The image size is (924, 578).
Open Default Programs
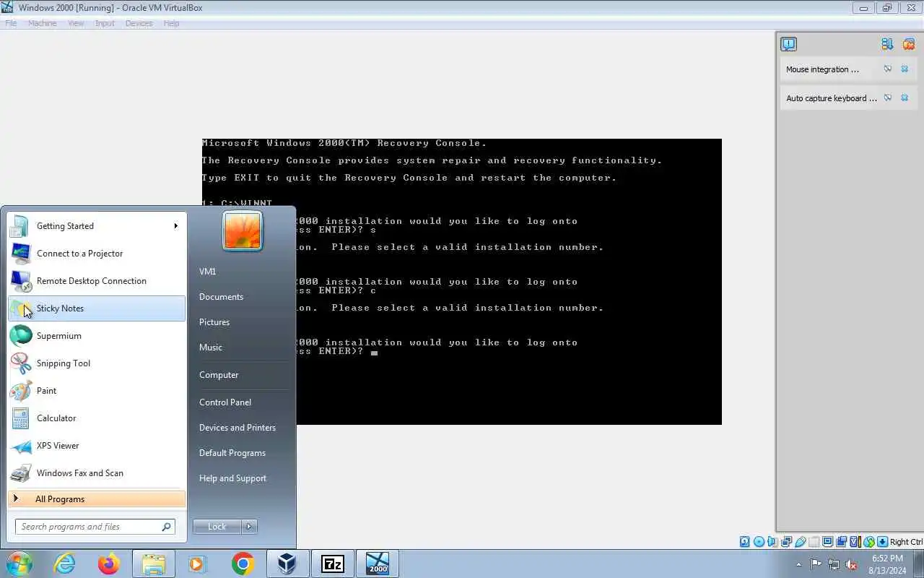pyautogui.click(x=232, y=453)
